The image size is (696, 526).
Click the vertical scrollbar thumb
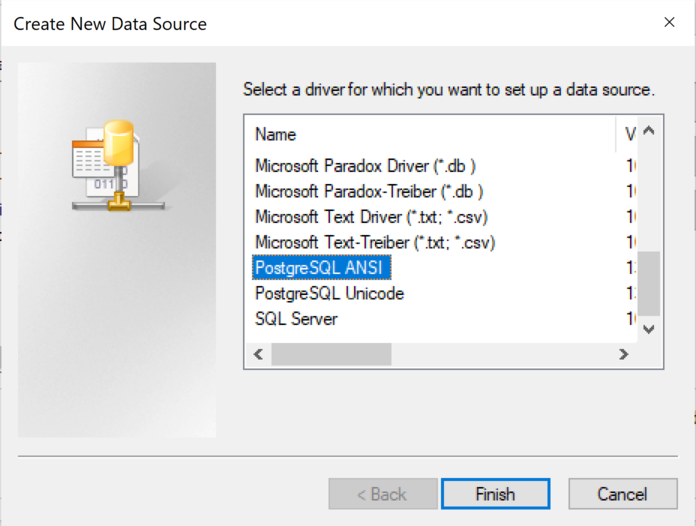(649, 283)
